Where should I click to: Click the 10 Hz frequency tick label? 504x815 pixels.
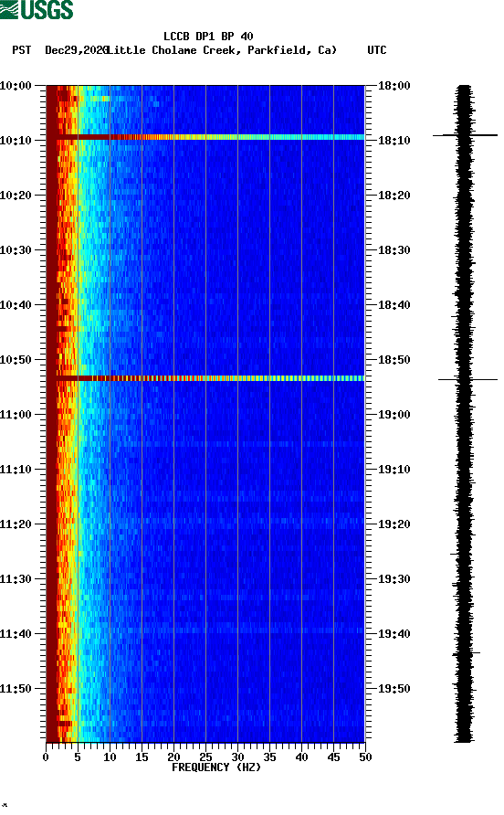pos(110,757)
